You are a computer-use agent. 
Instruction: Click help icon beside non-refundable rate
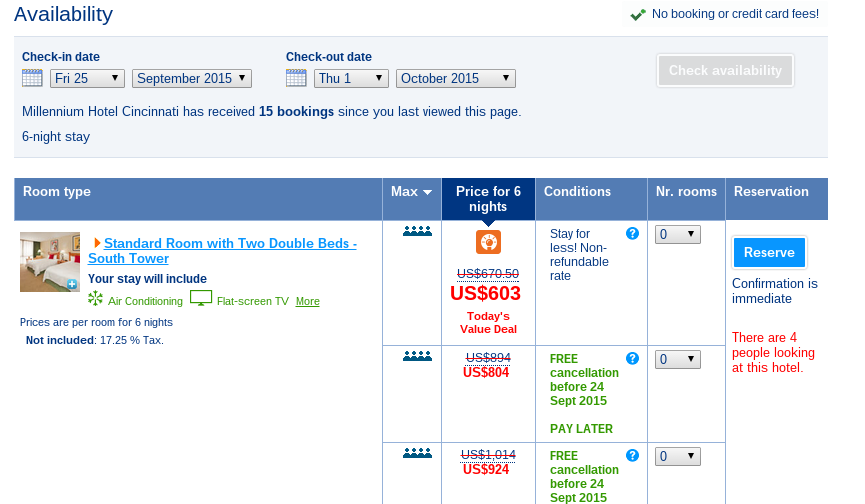[632, 234]
